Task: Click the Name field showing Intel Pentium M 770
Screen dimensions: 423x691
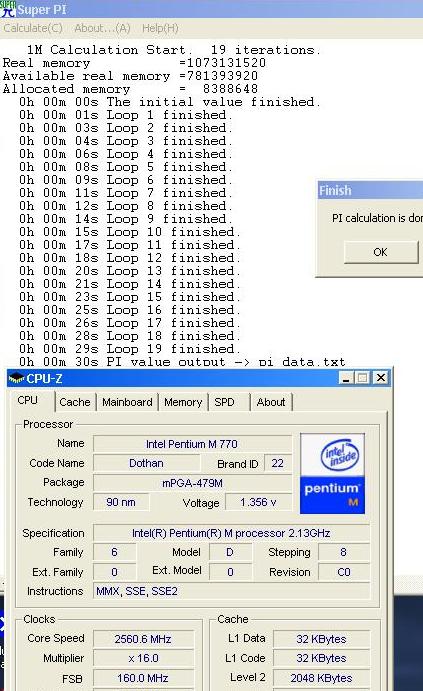Action: (x=192, y=444)
